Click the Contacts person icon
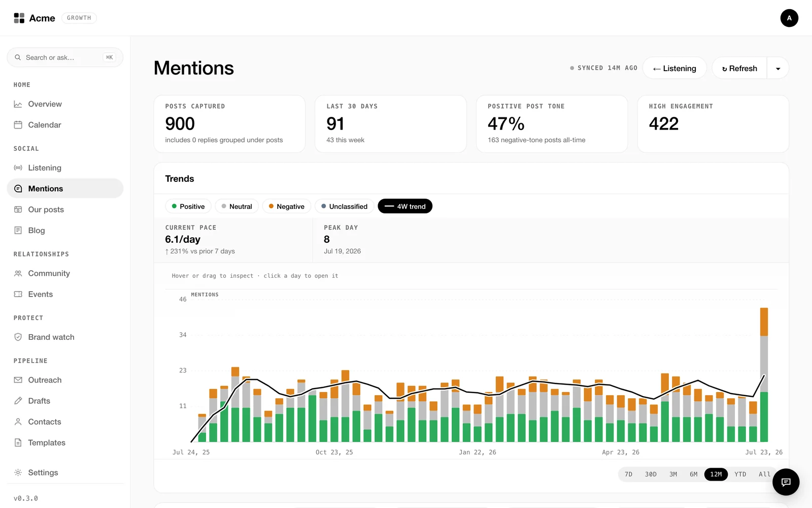Screen dimensions: 812x508 pyautogui.click(x=18, y=422)
